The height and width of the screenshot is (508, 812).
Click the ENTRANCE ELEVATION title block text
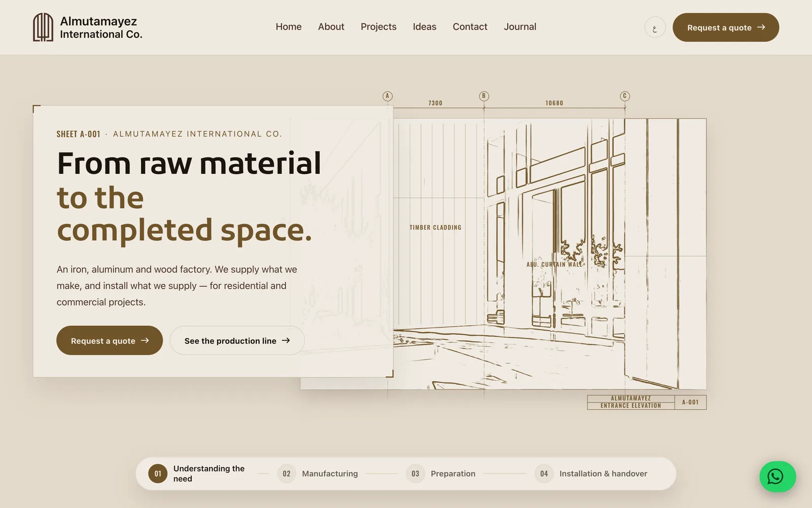tap(631, 406)
